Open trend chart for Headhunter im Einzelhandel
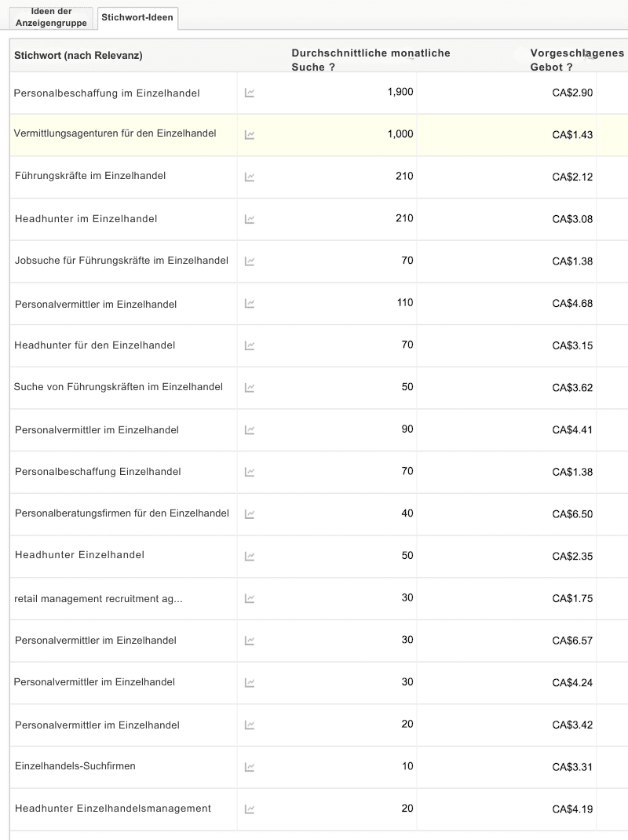The height and width of the screenshot is (840, 628). click(x=250, y=218)
